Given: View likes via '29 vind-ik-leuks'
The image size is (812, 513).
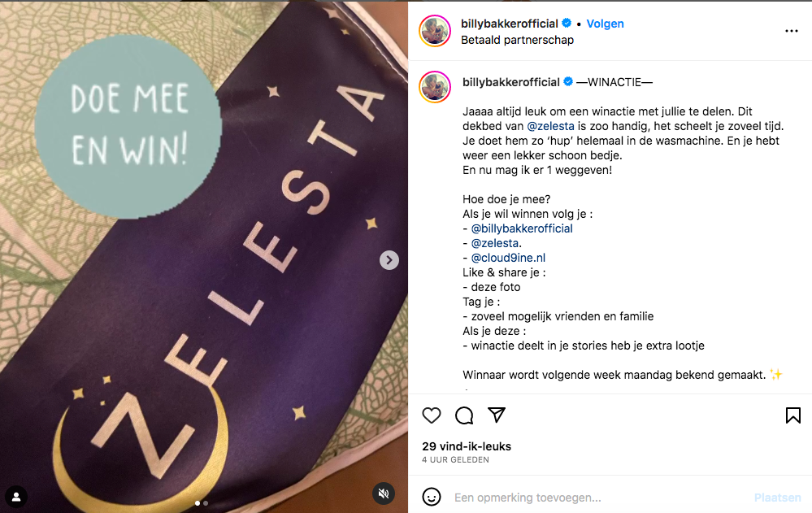Looking at the screenshot, I should [x=466, y=446].
